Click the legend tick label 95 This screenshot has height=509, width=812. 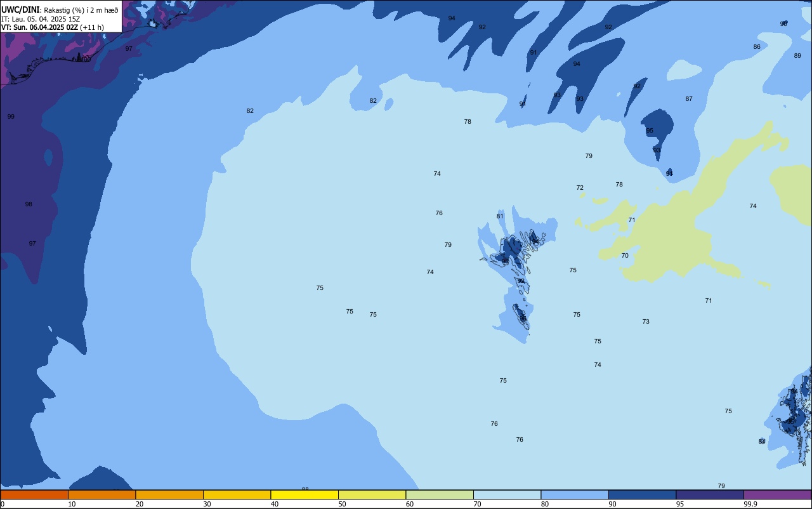pyautogui.click(x=680, y=504)
